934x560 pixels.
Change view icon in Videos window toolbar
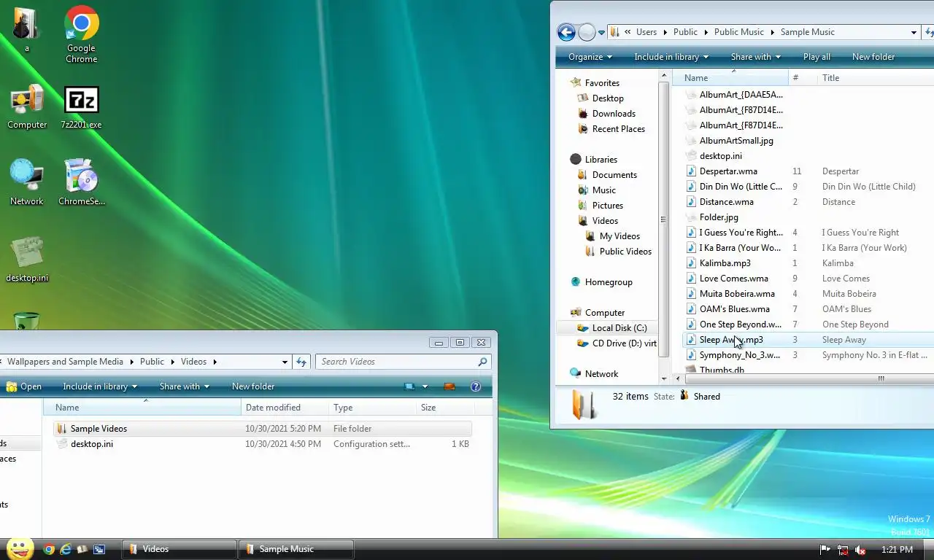pyautogui.click(x=409, y=386)
